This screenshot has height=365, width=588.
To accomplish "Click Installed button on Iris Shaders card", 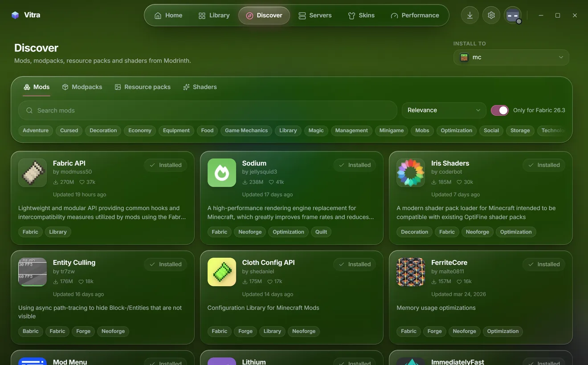I will [x=544, y=165].
